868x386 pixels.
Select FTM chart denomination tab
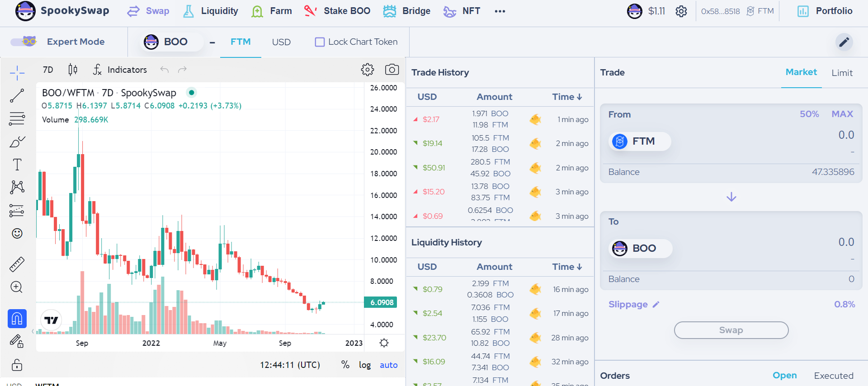[241, 42]
